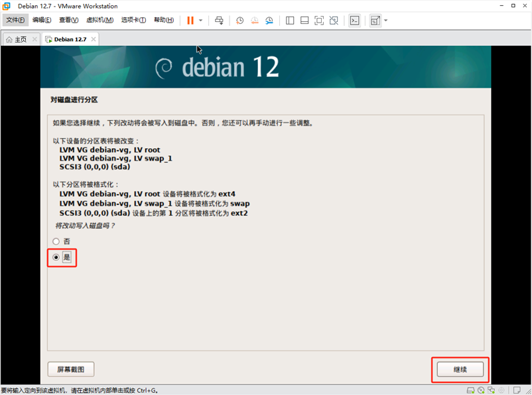The image size is (532, 395).
Task: Click the CD/DVD drive status bar icon
Action: (x=481, y=390)
